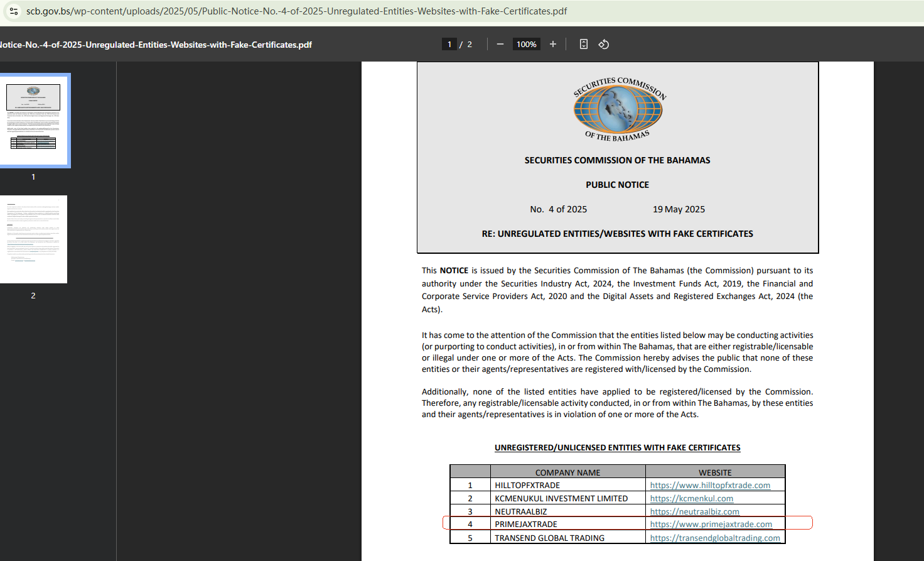The image size is (924, 561).
Task: Click the PUBLIC NOTICE heading
Action: pos(618,185)
